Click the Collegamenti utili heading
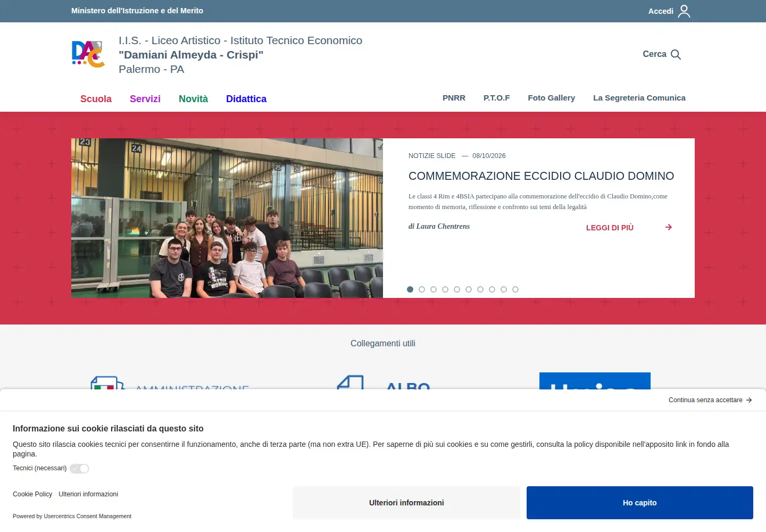 click(x=383, y=344)
